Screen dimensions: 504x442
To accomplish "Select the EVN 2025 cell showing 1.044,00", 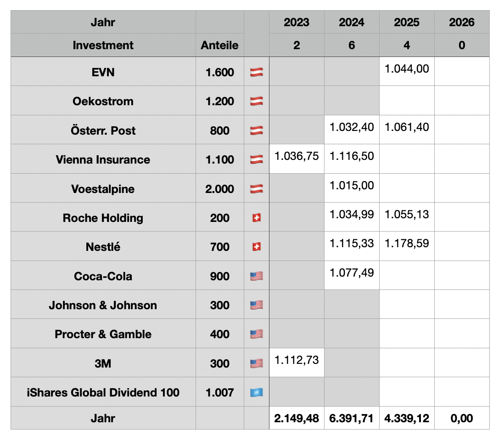I will pyautogui.click(x=407, y=69).
